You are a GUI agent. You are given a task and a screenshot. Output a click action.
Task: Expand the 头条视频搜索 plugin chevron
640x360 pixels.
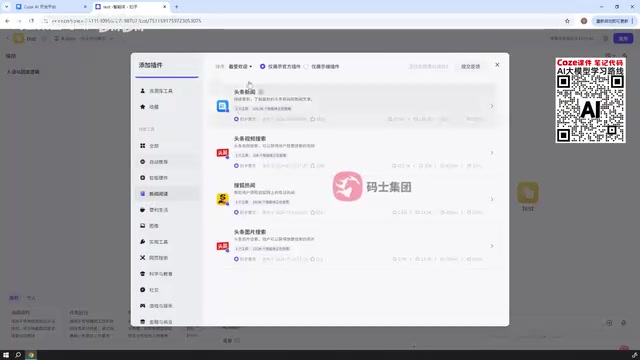[492, 153]
